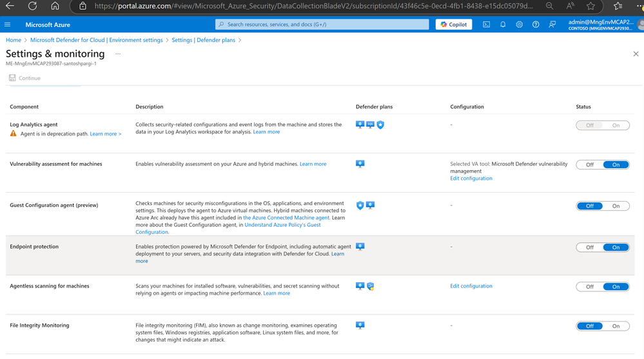
Task: Open the Azure Connected Machine agent link
Action: (286, 218)
